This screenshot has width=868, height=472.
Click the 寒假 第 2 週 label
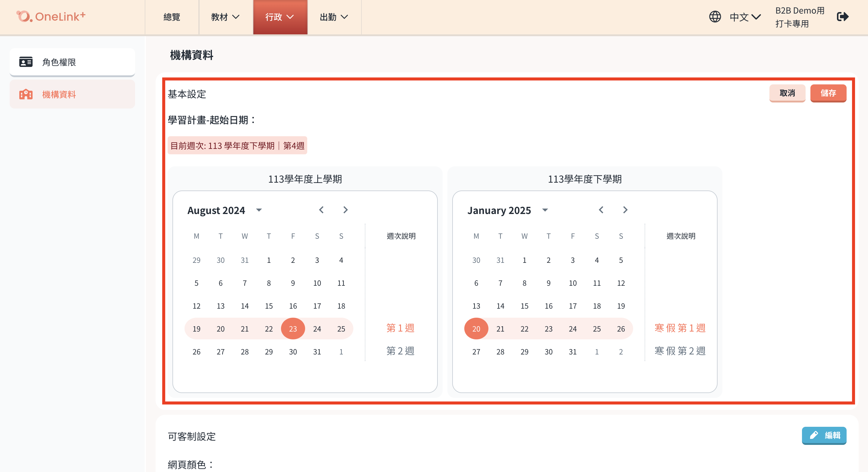[680, 351]
